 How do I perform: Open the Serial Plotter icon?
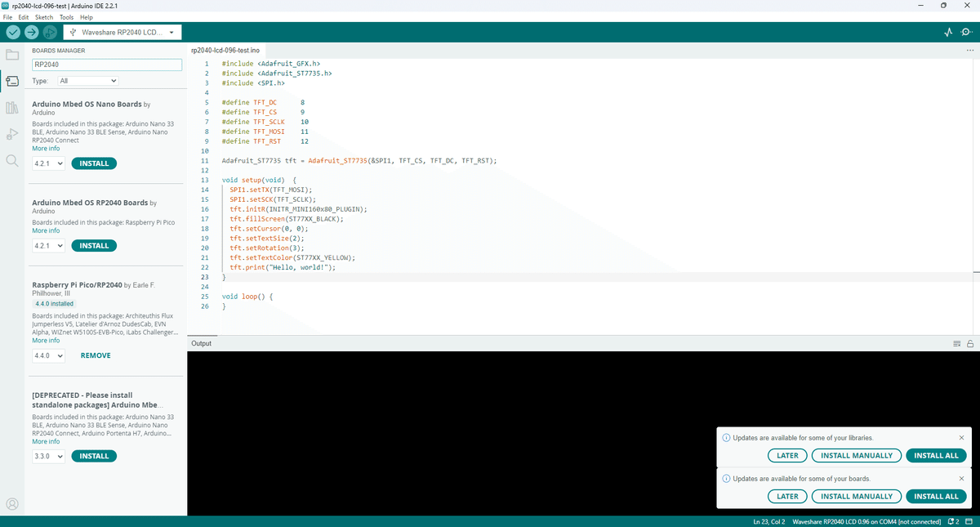pyautogui.click(x=947, y=33)
